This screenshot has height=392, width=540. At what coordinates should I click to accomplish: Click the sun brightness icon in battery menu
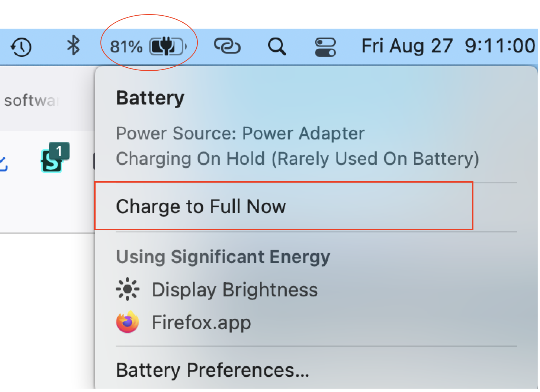tap(128, 289)
